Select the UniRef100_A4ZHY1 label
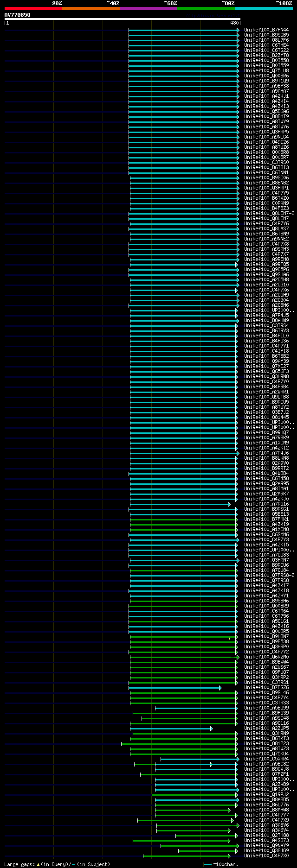 tap(266, 596)
